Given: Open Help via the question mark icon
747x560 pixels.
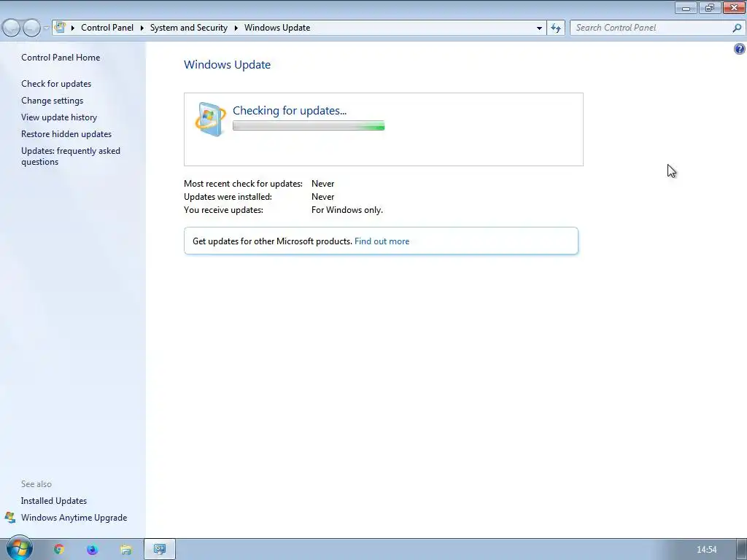Looking at the screenshot, I should [740, 49].
